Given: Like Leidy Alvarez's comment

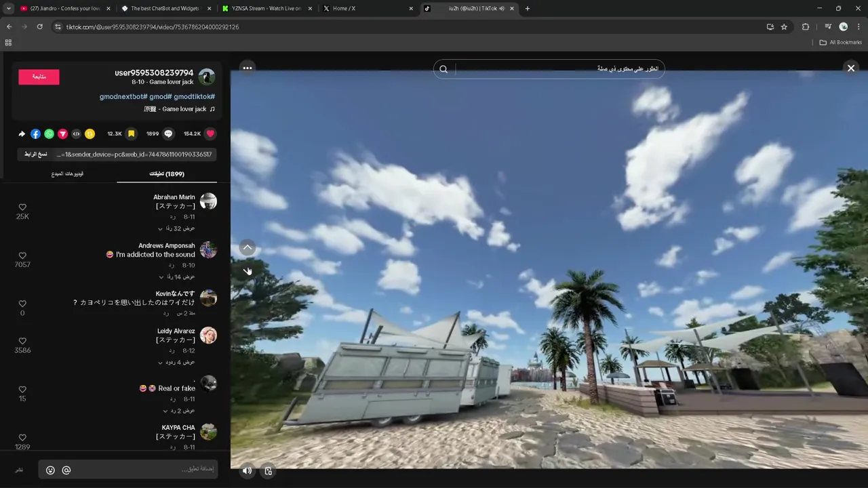Looking at the screenshot, I should [22, 341].
